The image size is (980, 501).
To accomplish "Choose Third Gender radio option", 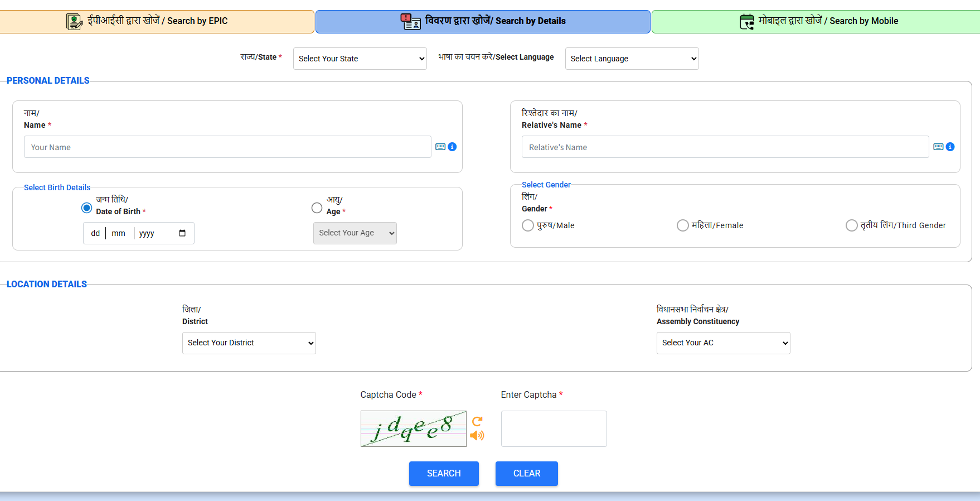I will pos(851,225).
